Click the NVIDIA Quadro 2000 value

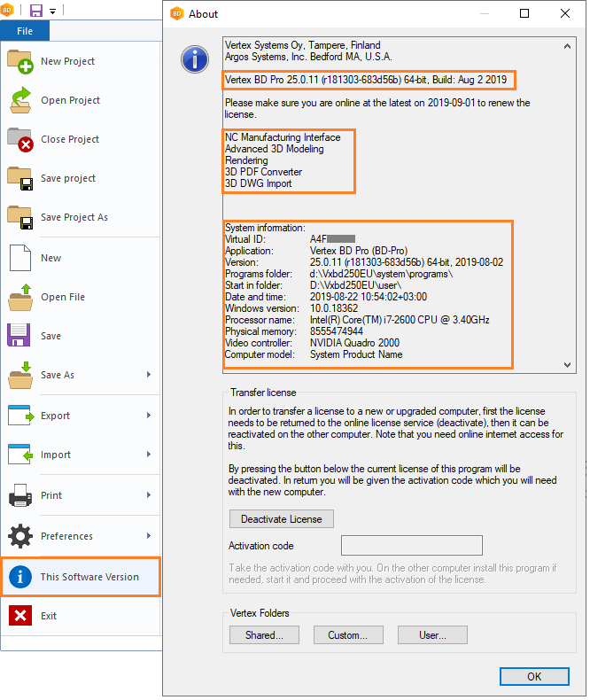(355, 343)
